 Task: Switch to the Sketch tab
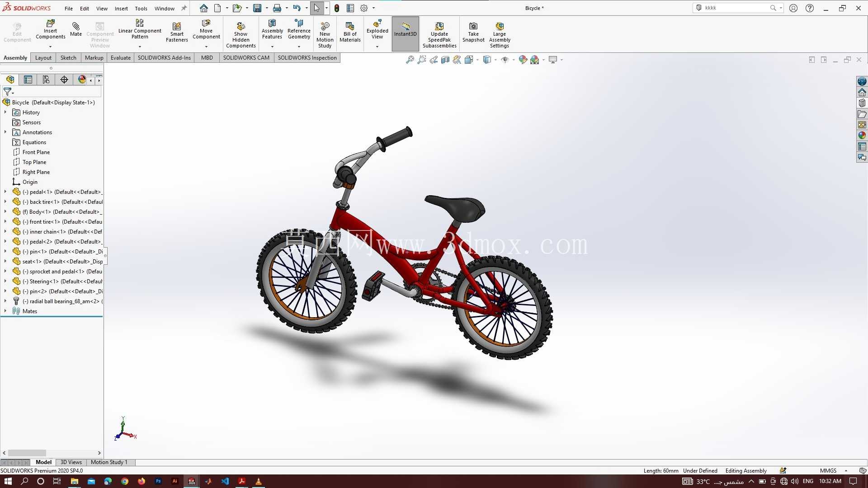[x=68, y=58]
